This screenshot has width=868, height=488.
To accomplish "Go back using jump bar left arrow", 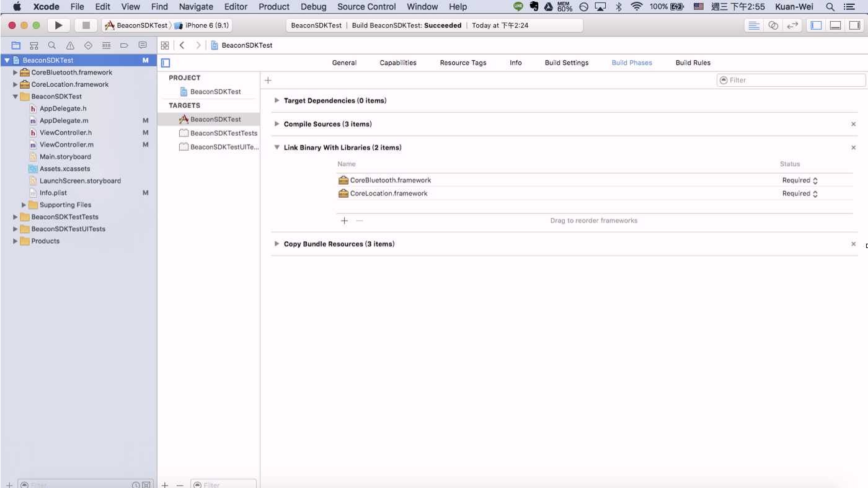I will click(x=182, y=45).
